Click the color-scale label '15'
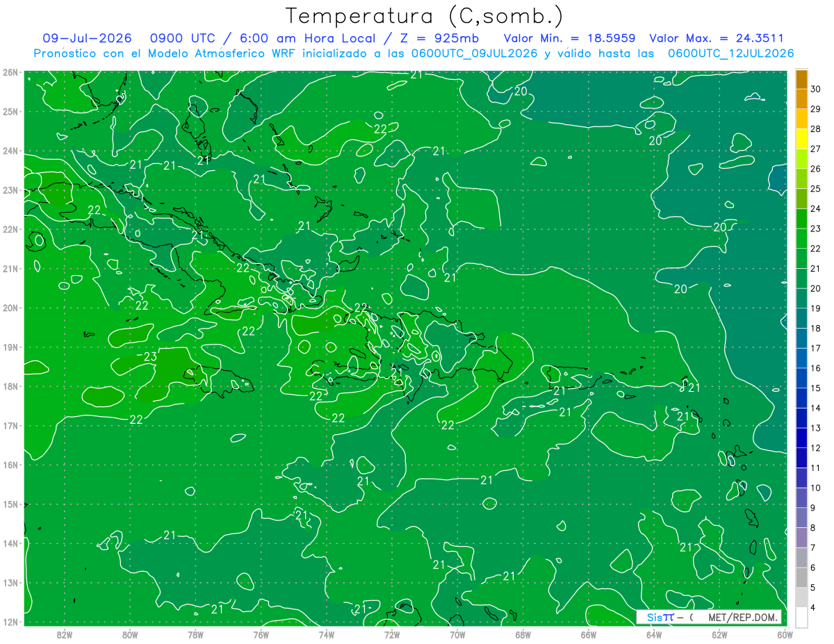 point(816,388)
